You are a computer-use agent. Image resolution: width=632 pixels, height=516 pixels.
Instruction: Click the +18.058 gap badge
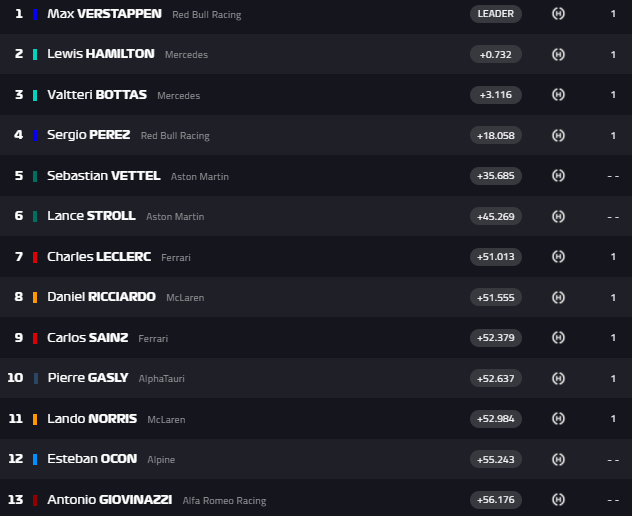point(496,135)
